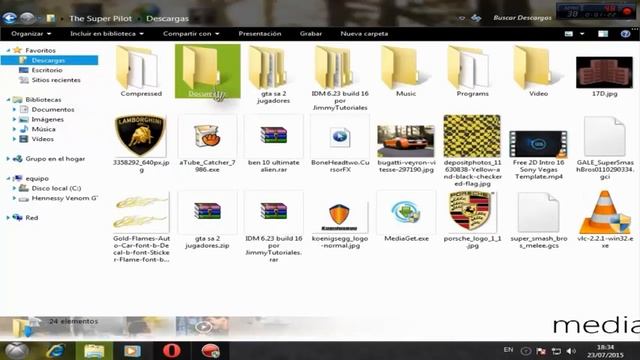Toggle the preview pane button
The height and width of the screenshot is (360, 640).
point(603,34)
